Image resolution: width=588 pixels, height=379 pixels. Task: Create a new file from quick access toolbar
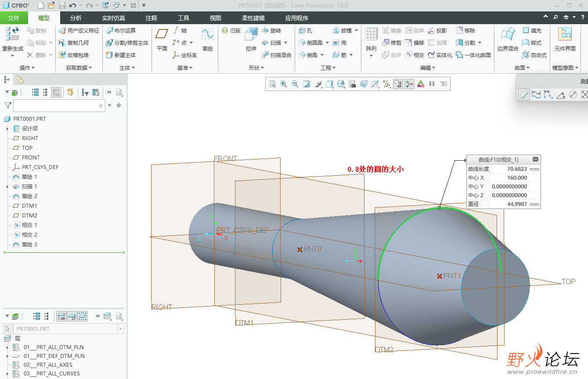tap(41, 5)
